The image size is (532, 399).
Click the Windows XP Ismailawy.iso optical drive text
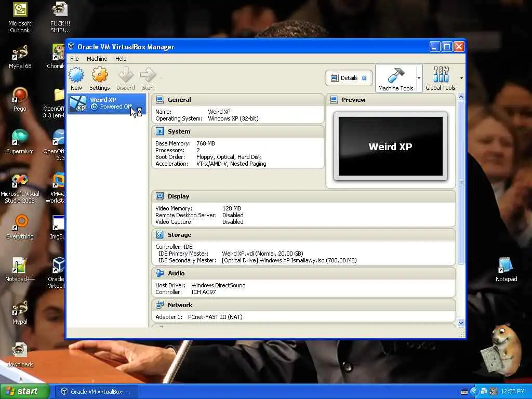pos(289,260)
